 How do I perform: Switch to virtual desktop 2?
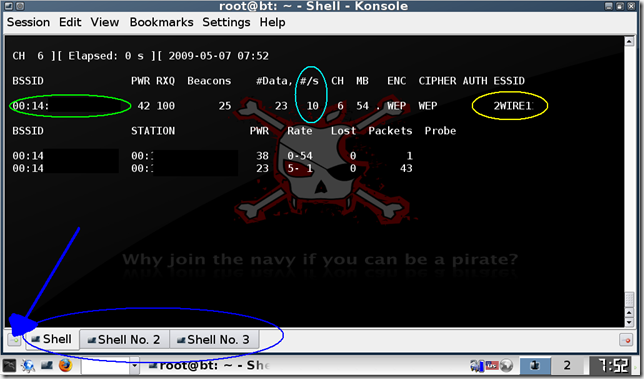pyautogui.click(x=567, y=365)
